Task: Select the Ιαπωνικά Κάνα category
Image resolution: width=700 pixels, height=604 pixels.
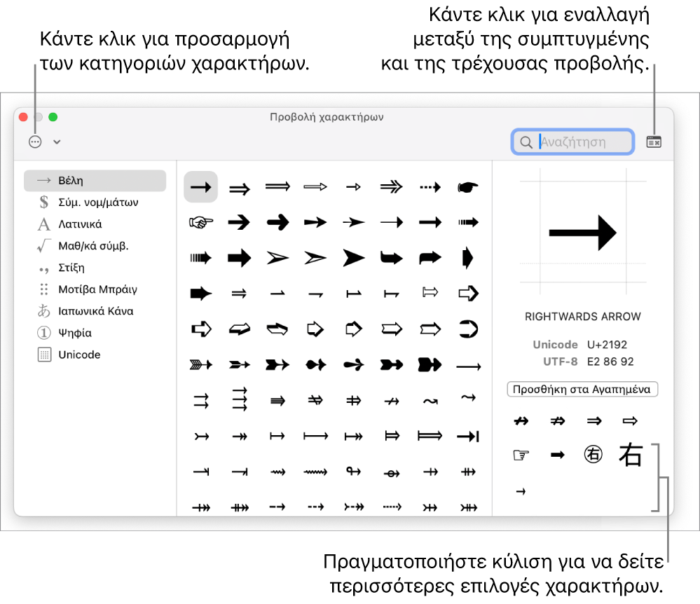Action: (x=95, y=311)
